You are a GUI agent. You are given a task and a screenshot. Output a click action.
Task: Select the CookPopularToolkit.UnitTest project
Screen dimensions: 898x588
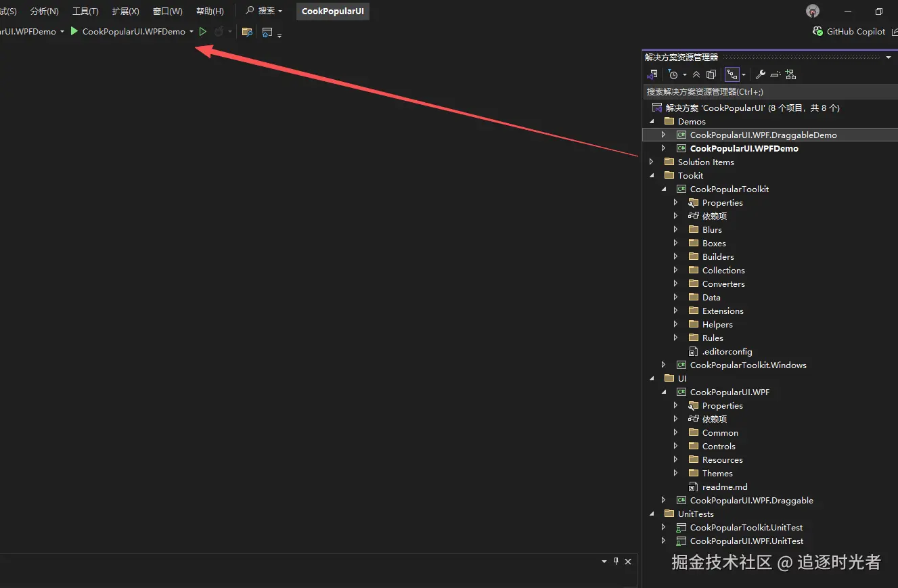coord(746,528)
